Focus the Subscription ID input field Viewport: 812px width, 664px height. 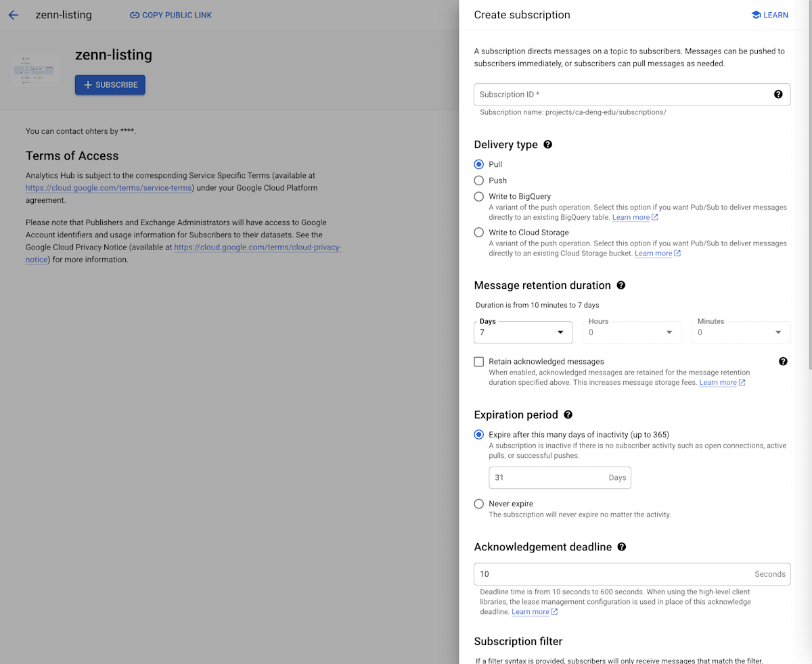pyautogui.click(x=632, y=95)
